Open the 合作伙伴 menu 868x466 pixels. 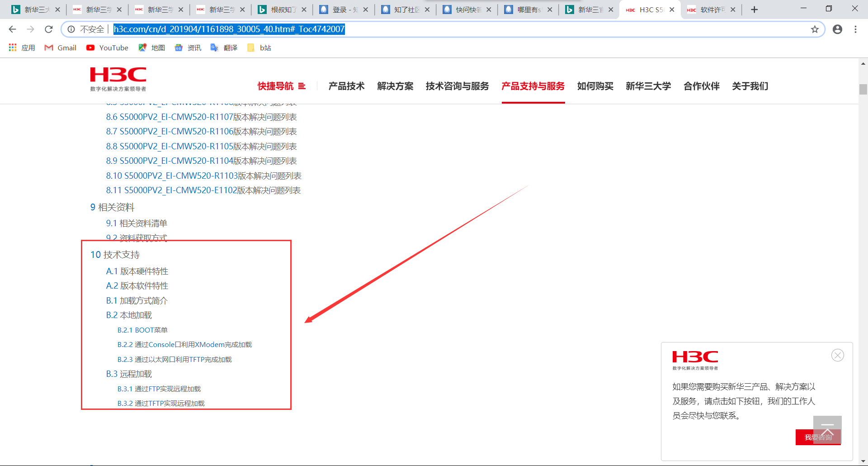click(x=702, y=86)
